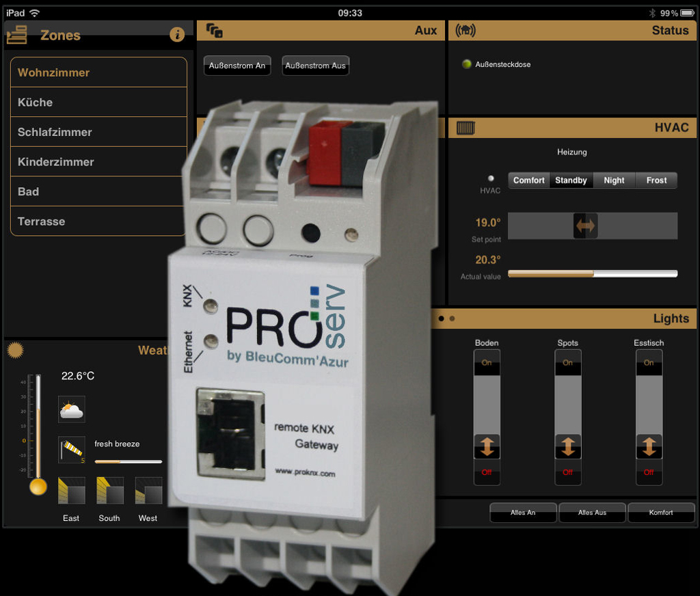Screen dimensions: 700x596
Task: Tap the Weather sun icon
Action: [15, 351]
